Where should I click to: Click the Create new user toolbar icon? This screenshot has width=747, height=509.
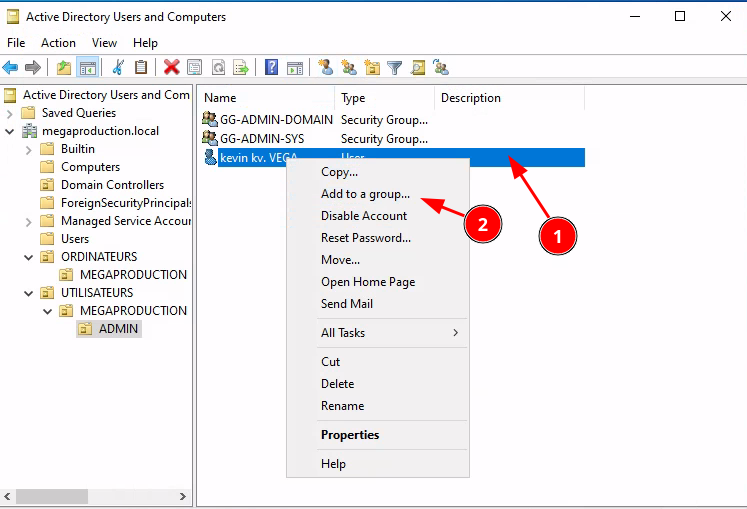pos(325,68)
